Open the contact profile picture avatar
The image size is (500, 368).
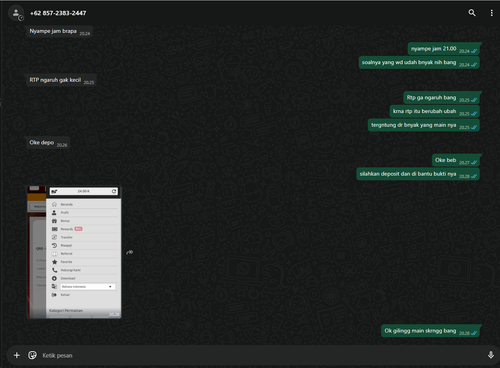[x=16, y=13]
